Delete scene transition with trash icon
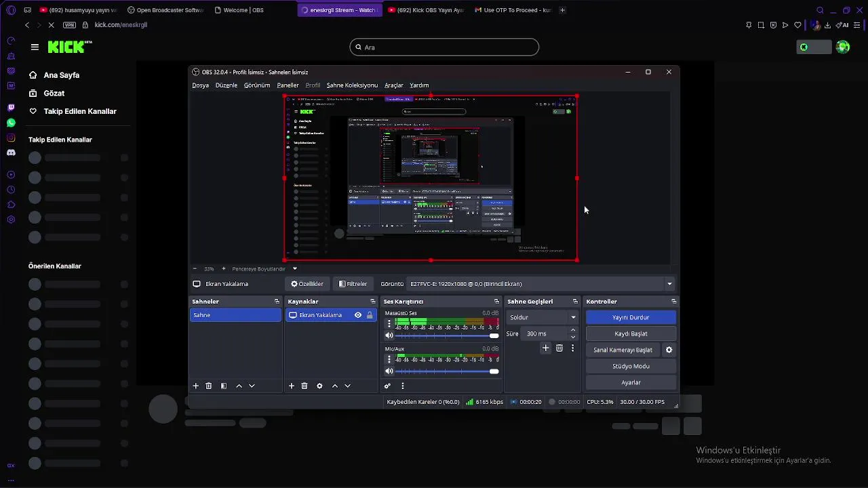This screenshot has width=868, height=488. click(559, 348)
